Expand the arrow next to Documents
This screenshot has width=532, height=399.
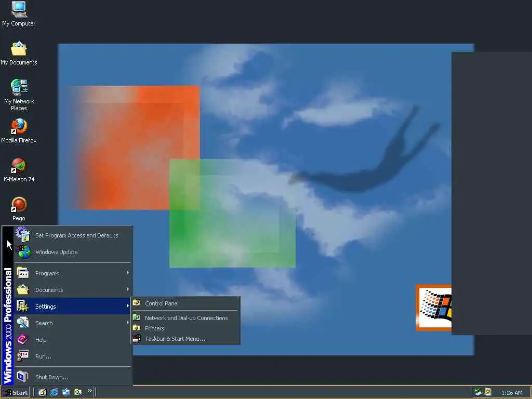128,289
